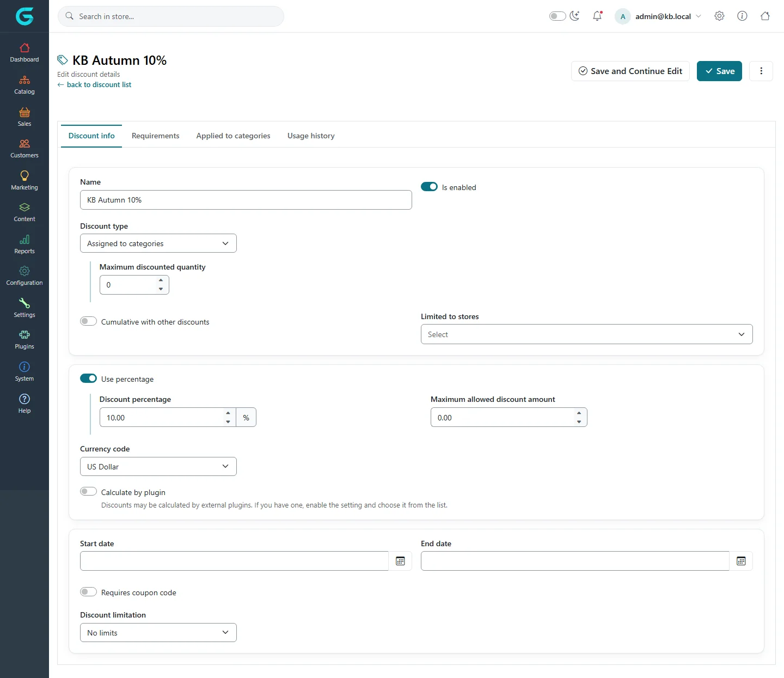Open the Currency code dropdown
This screenshot has width=784, height=678.
[158, 467]
